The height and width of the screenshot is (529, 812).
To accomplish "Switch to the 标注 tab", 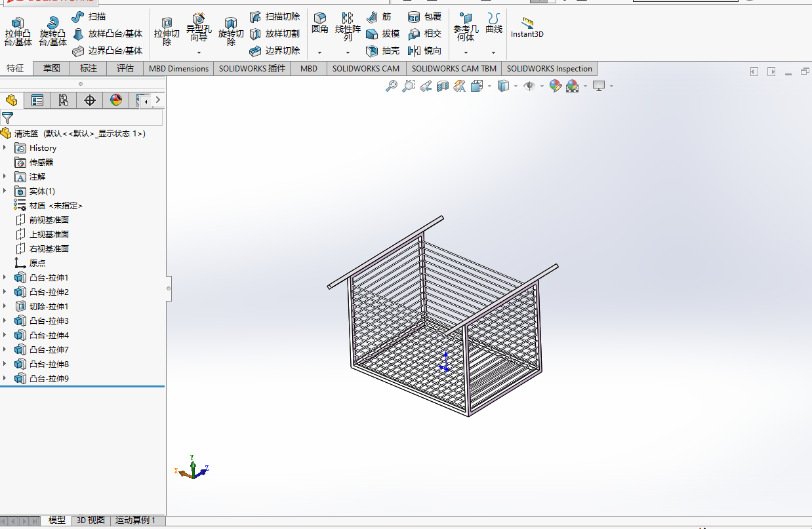I will 89,68.
